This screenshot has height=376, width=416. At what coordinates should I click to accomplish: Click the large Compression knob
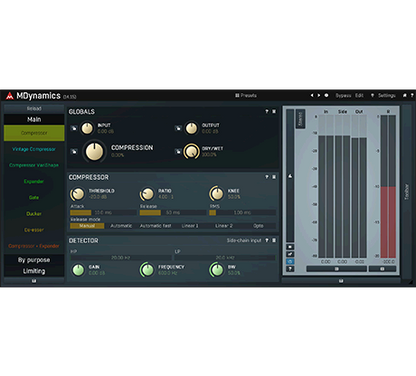(x=94, y=151)
